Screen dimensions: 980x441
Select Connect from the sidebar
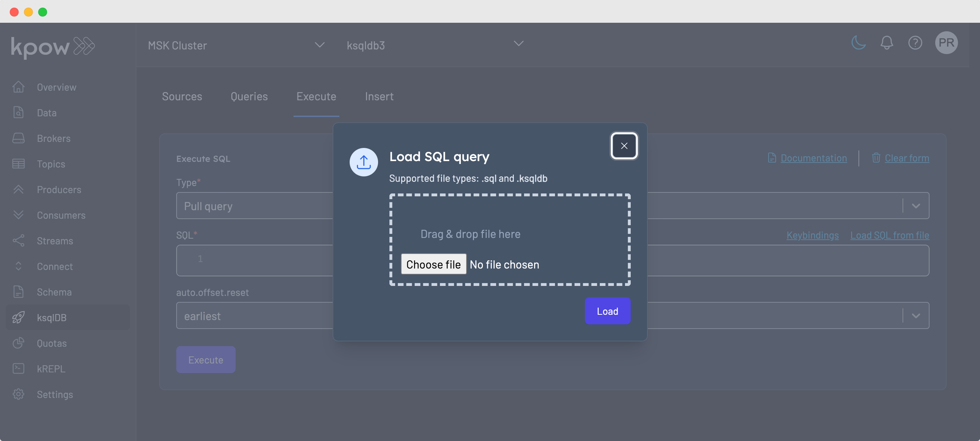click(x=55, y=266)
